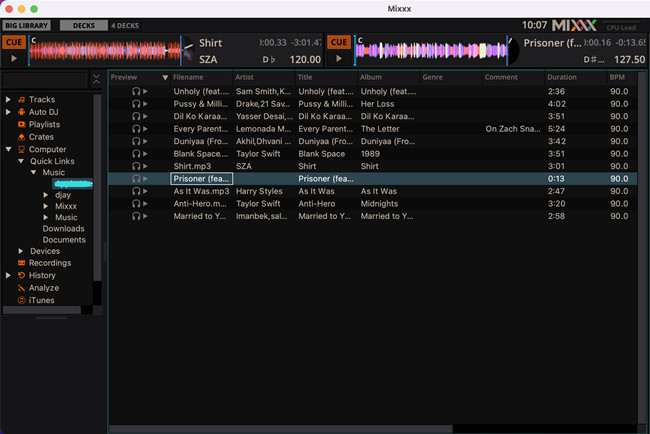Sort by BPM column header

point(622,77)
